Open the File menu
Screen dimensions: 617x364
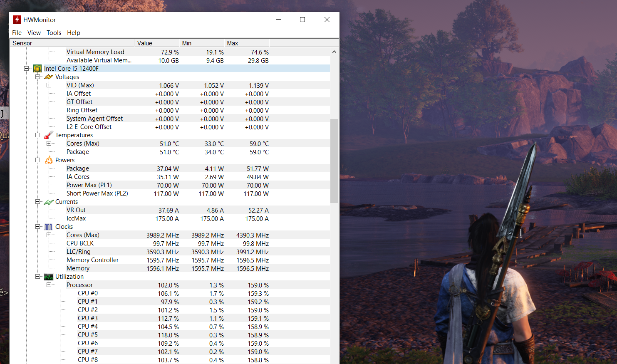(x=17, y=33)
